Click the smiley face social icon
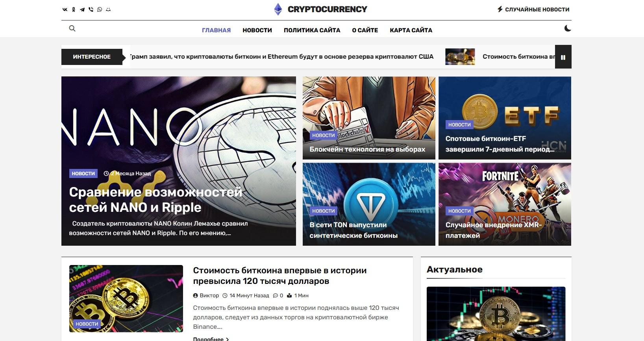 click(x=108, y=9)
